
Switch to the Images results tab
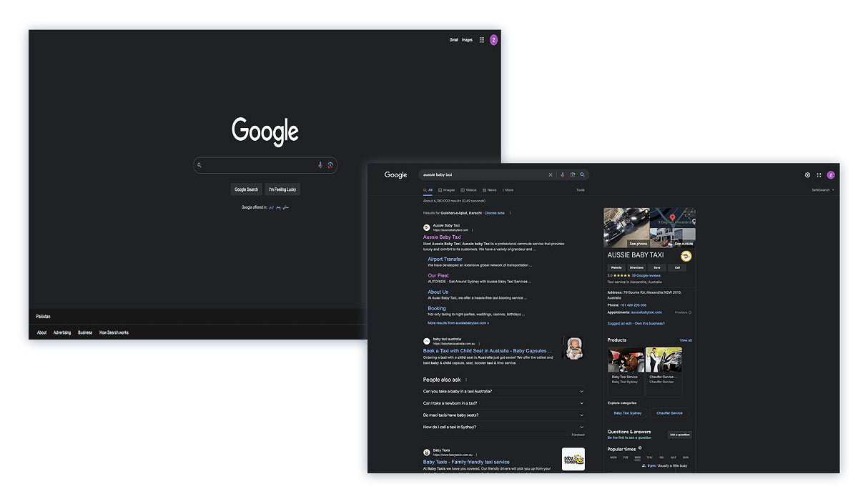(x=447, y=190)
